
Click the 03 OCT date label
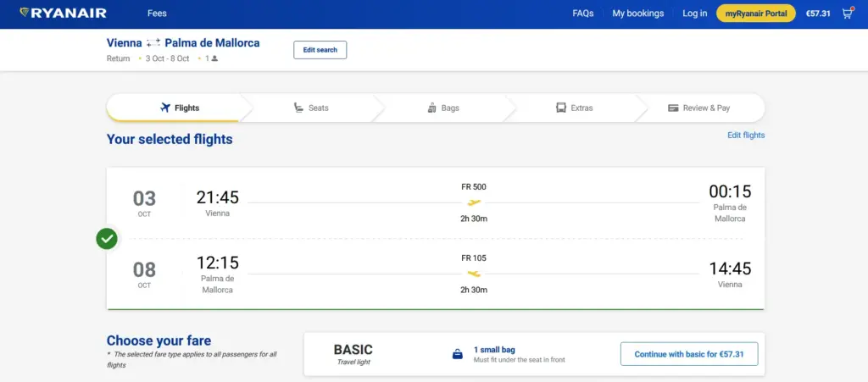(144, 203)
